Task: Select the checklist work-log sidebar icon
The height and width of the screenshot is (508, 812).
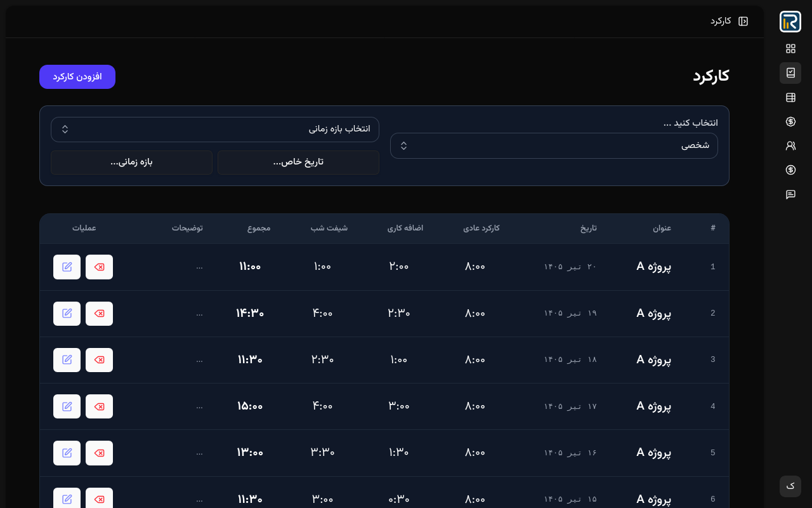Action: coord(790,73)
